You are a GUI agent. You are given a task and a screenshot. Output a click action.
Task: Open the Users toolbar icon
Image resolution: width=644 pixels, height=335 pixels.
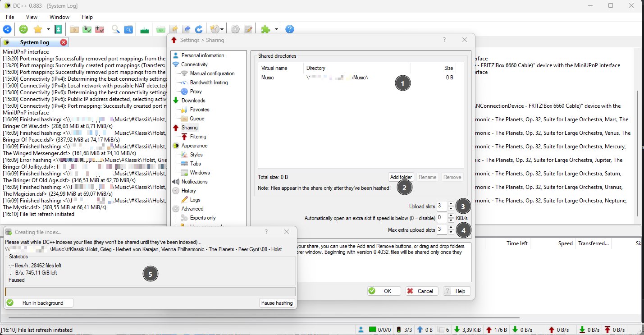click(x=58, y=29)
